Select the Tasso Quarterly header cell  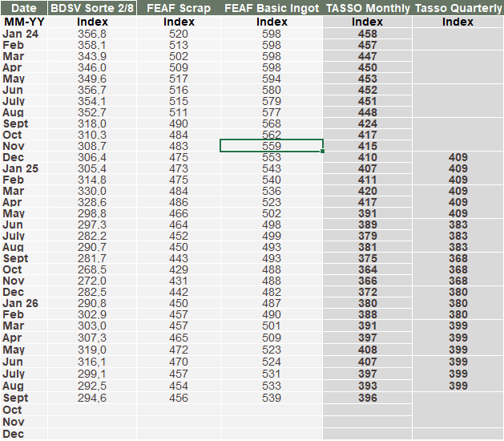coord(458,8)
